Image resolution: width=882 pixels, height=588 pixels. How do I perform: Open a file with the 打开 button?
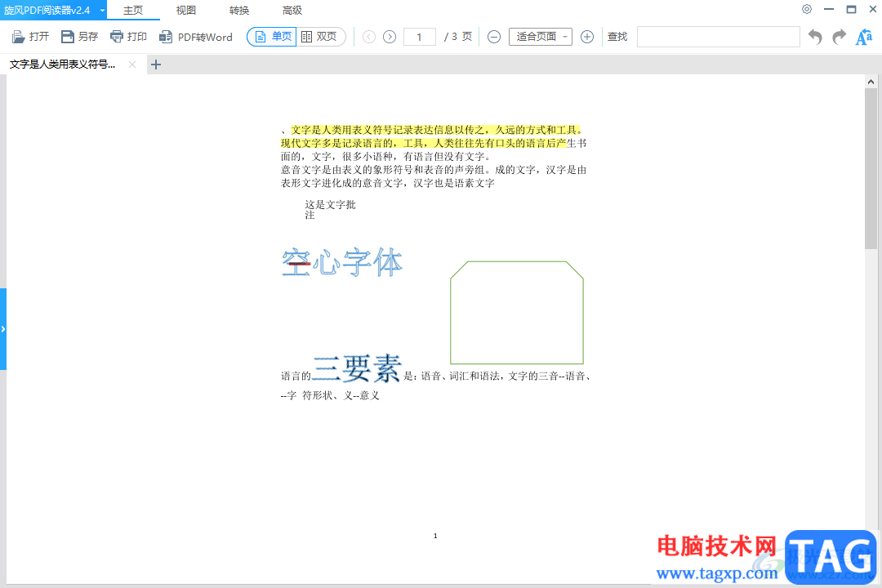tap(30, 37)
